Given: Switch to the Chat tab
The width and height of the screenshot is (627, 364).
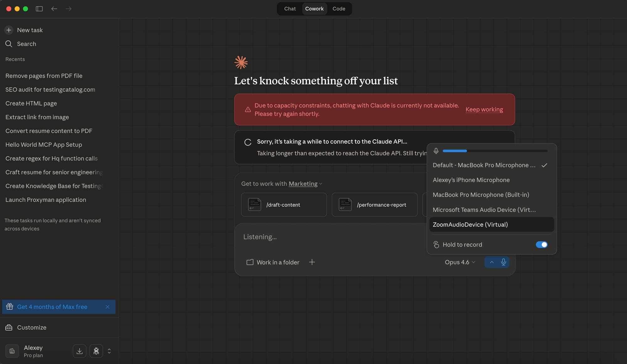Looking at the screenshot, I should coord(290,9).
